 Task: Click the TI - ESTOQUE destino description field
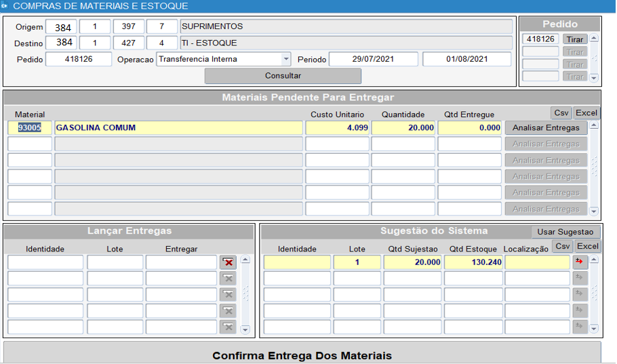coord(346,43)
